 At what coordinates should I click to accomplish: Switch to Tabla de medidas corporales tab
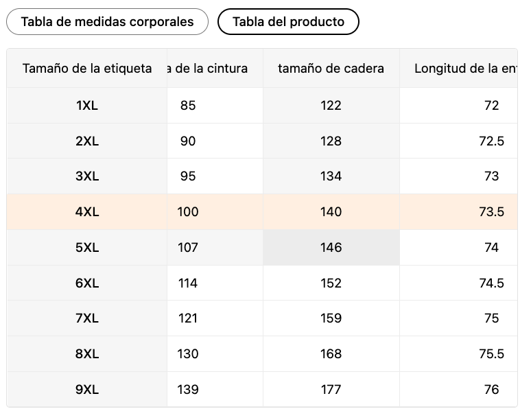(x=107, y=22)
